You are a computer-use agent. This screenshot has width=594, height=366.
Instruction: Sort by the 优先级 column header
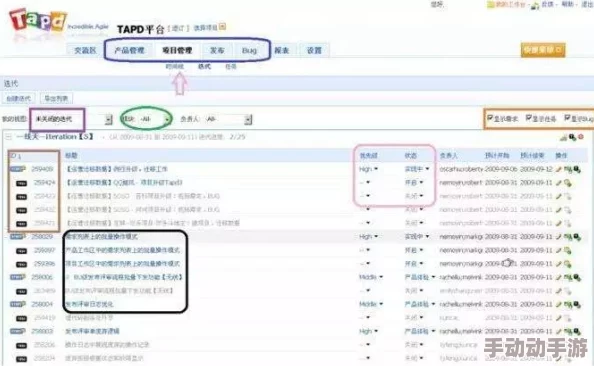(368, 156)
